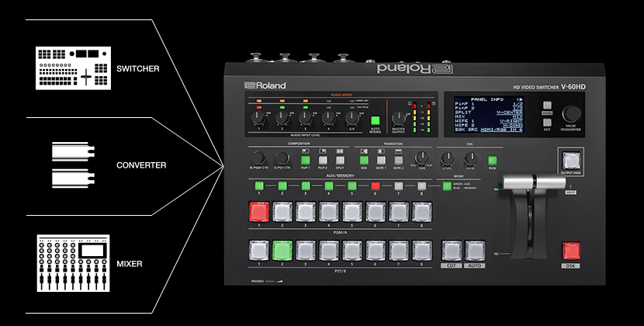Select green PST/B cross-point button 2
644x326 pixels.
282,251
